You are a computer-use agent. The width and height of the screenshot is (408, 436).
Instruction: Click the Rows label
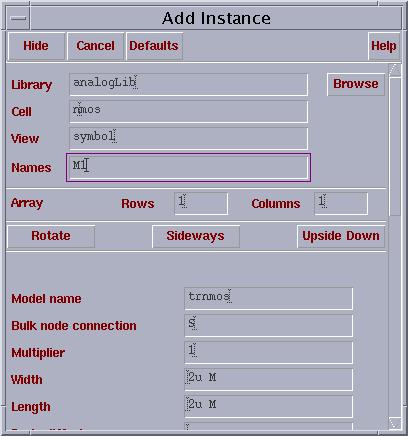click(138, 204)
